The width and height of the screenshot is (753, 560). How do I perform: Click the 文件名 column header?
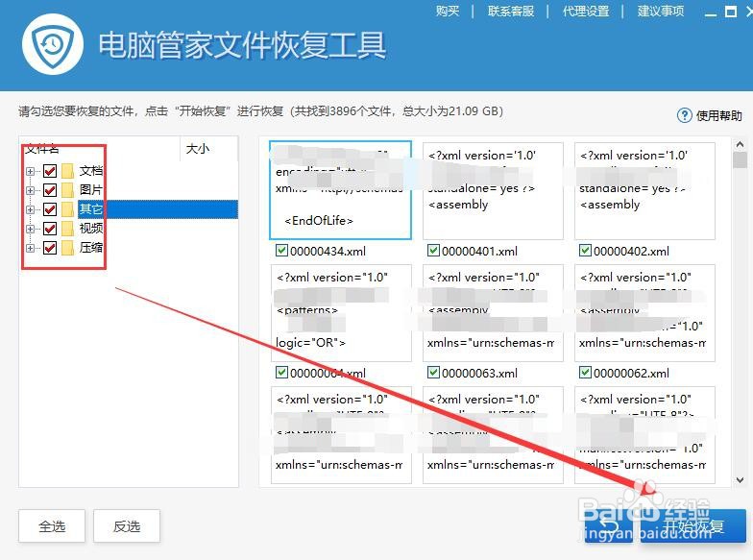pos(42,149)
